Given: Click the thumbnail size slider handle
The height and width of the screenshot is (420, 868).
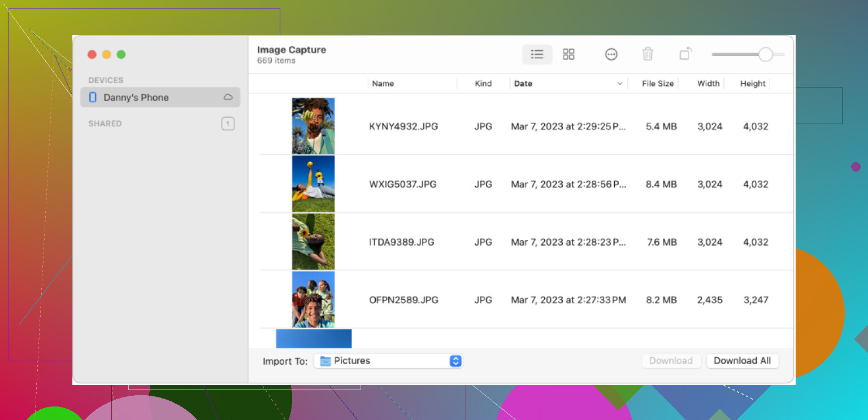Looking at the screenshot, I should coord(765,54).
